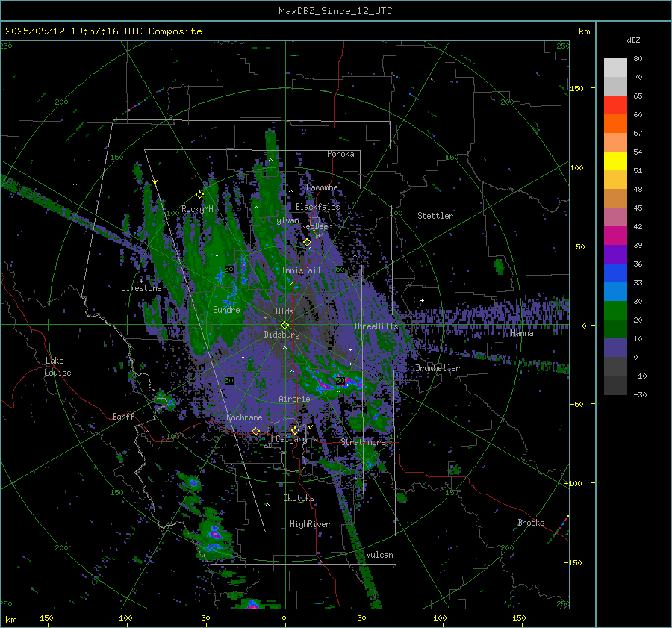672x628 pixels.
Task: Click the Okotoks city label
Action: (x=299, y=498)
